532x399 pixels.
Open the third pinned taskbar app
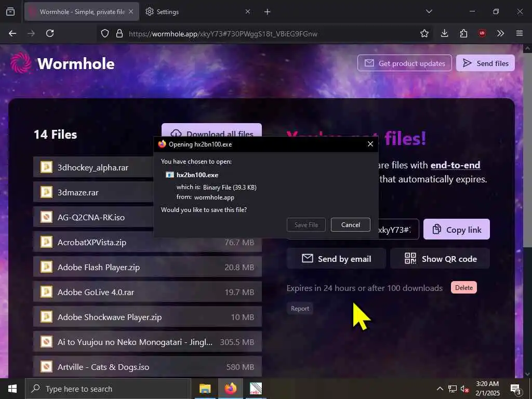[x=256, y=389]
